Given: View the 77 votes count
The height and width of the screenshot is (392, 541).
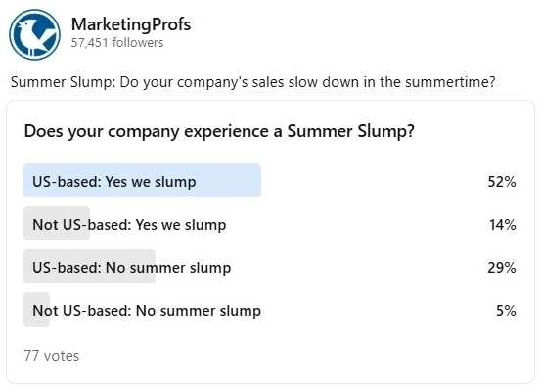Looking at the screenshot, I should pos(52,356).
